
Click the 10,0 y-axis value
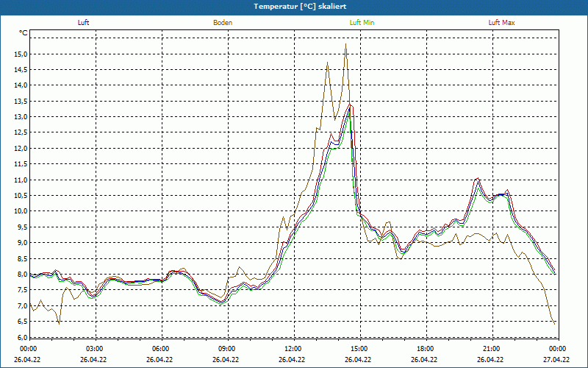tap(21, 211)
